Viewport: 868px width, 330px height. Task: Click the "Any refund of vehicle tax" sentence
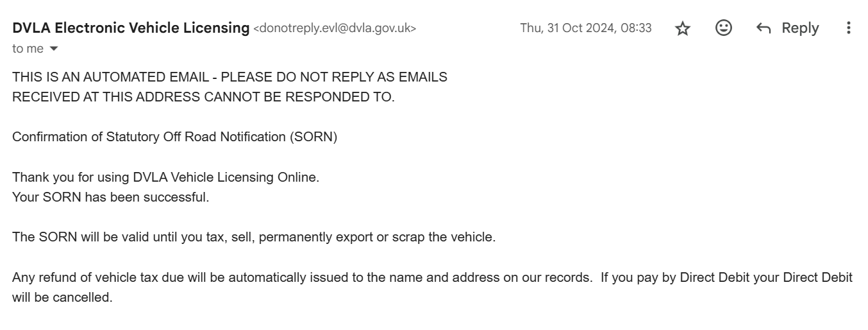(x=432, y=277)
